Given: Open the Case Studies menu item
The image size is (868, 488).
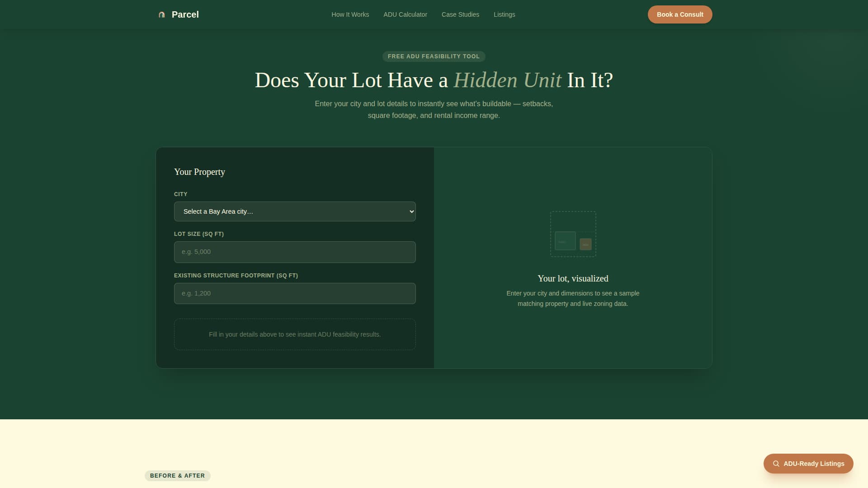Looking at the screenshot, I should pos(460,14).
